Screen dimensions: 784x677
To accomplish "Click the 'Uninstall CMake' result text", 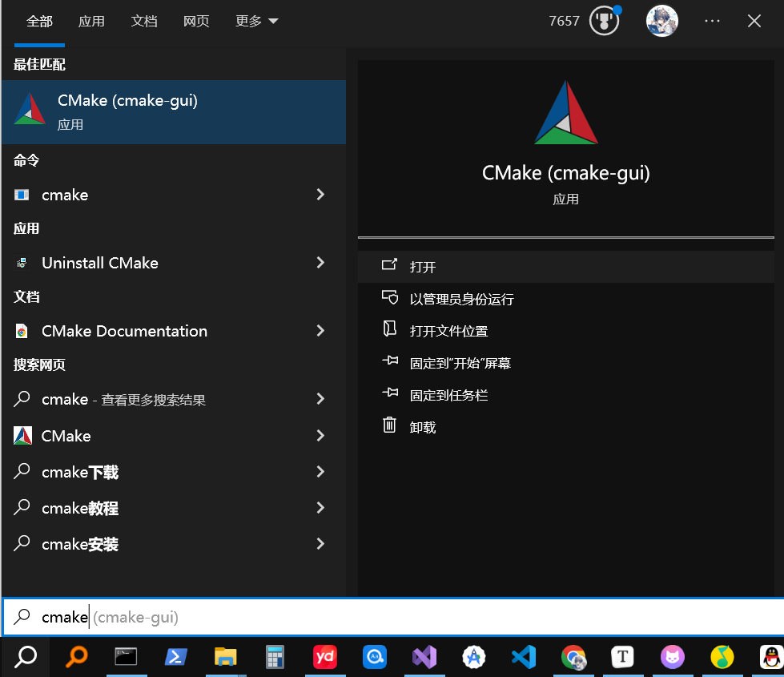I will click(x=100, y=263).
